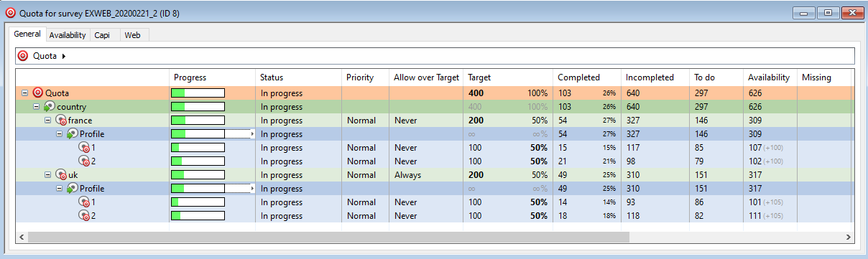The width and height of the screenshot is (868, 259).
Task: Click the Quota row target value 400
Action: pos(476,93)
